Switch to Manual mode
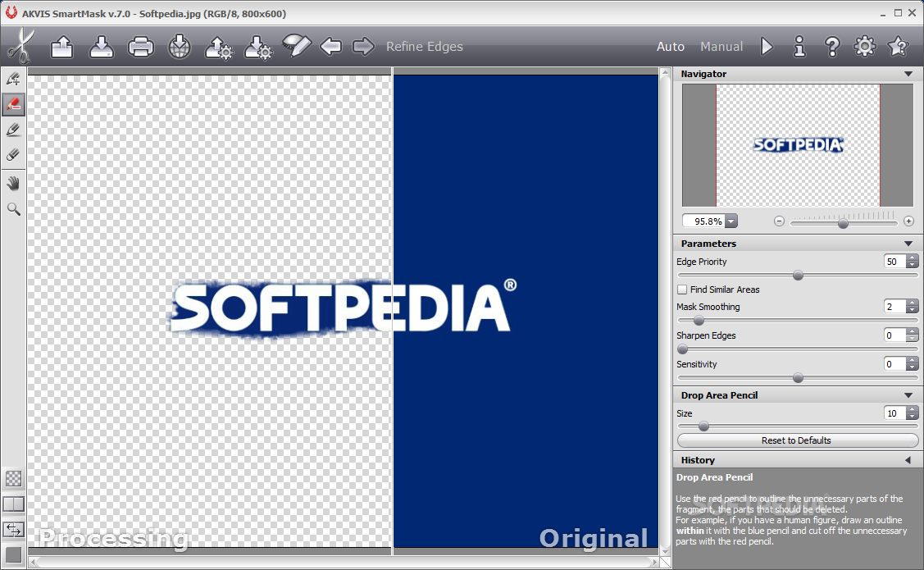924x570 pixels. (x=721, y=47)
